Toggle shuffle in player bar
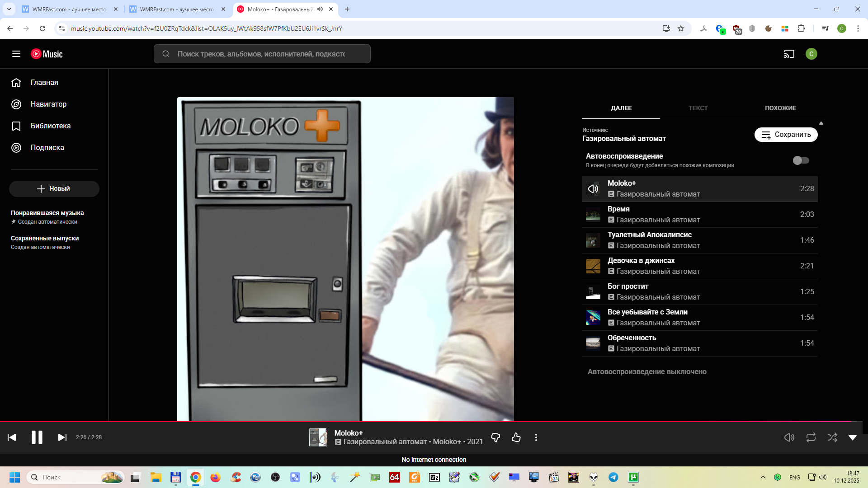868x488 pixels. point(832,437)
